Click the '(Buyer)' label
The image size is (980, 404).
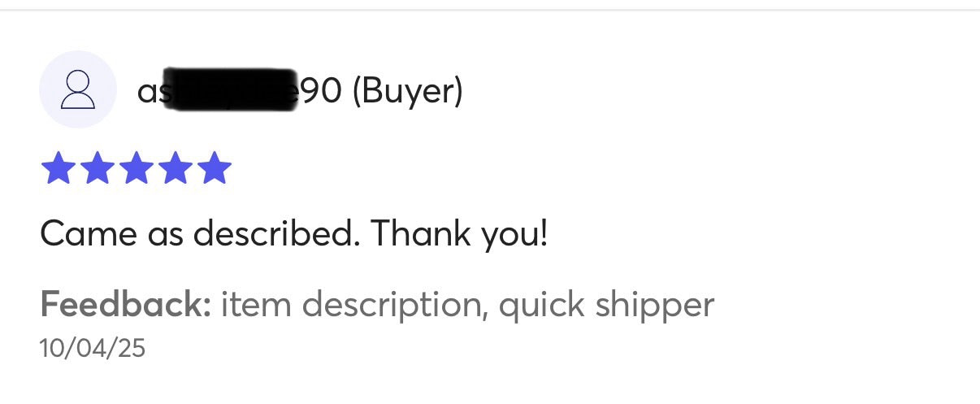pos(408,91)
